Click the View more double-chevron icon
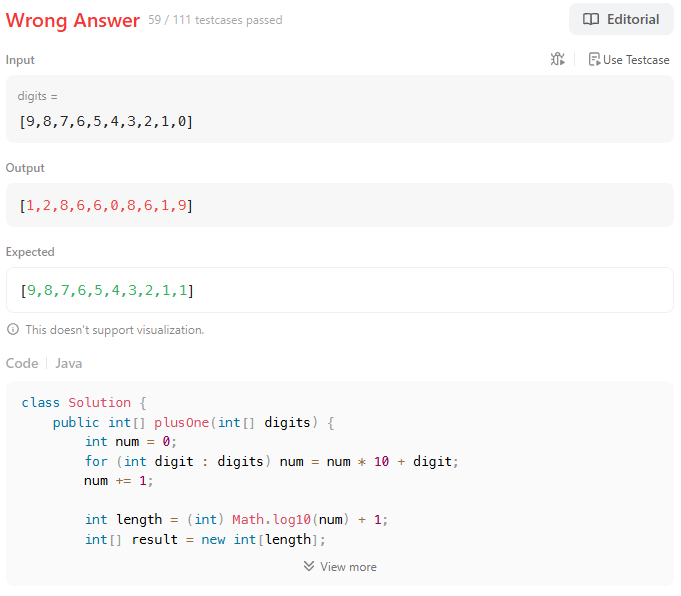Viewport: 681px width, 596px height. 309,566
